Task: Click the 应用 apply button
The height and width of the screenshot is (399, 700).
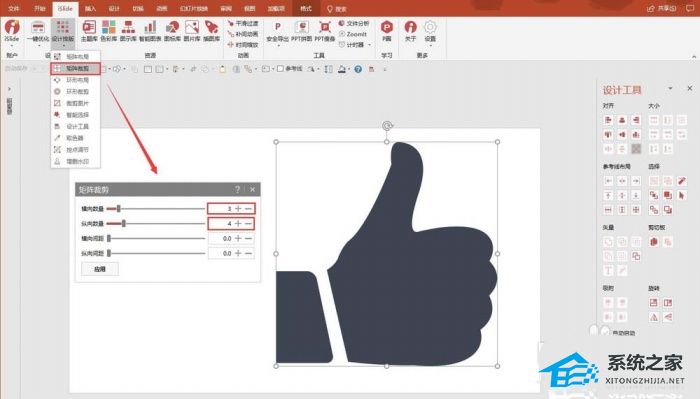Action: 100,269
